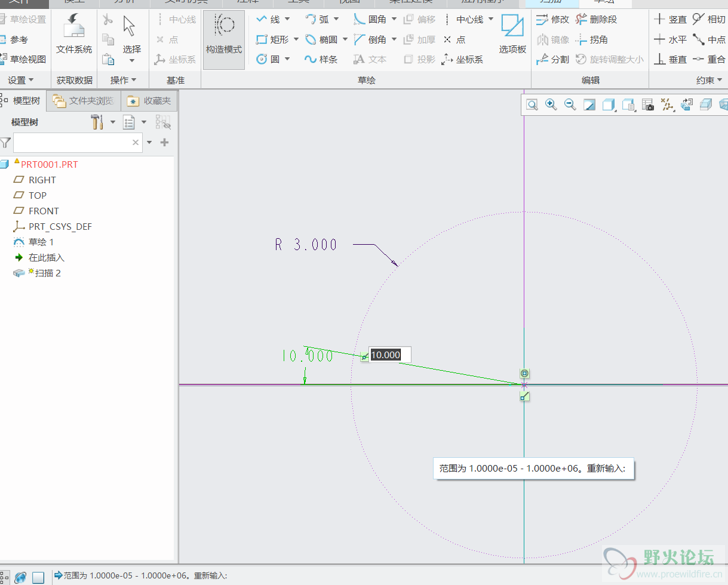Image resolution: width=728 pixels, height=585 pixels.
Task: Select the Rectangle (矩形) tool
Action: click(x=272, y=39)
